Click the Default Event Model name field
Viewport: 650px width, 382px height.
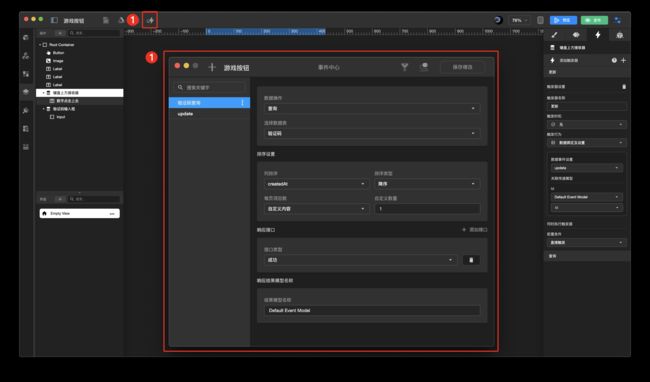[x=372, y=310]
